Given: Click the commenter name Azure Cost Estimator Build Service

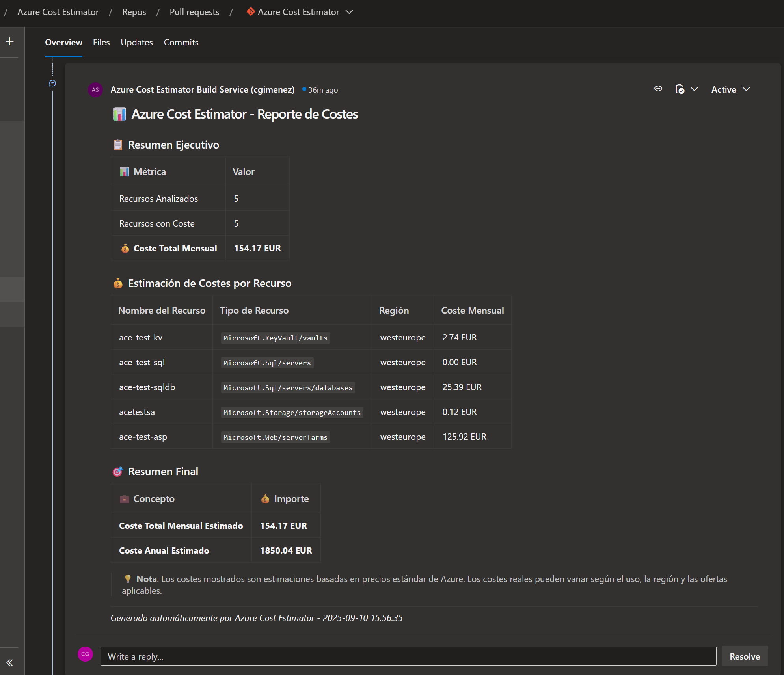Looking at the screenshot, I should [203, 89].
